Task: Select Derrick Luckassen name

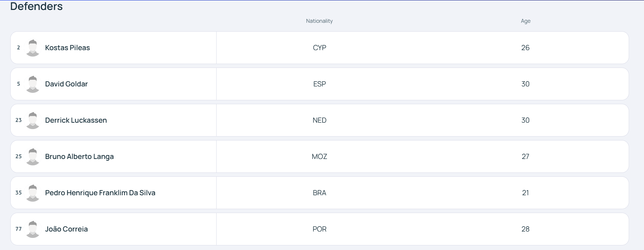Action: pyautogui.click(x=76, y=120)
